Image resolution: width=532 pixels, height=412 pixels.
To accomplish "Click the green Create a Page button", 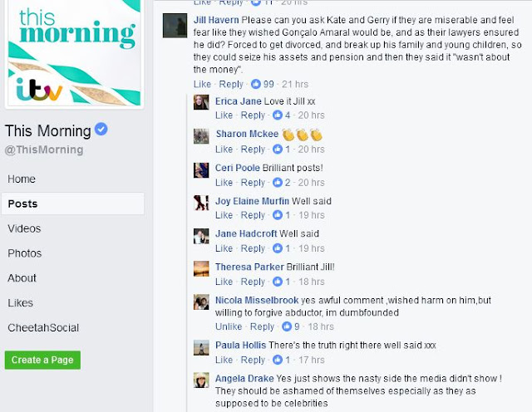I will 42,360.
